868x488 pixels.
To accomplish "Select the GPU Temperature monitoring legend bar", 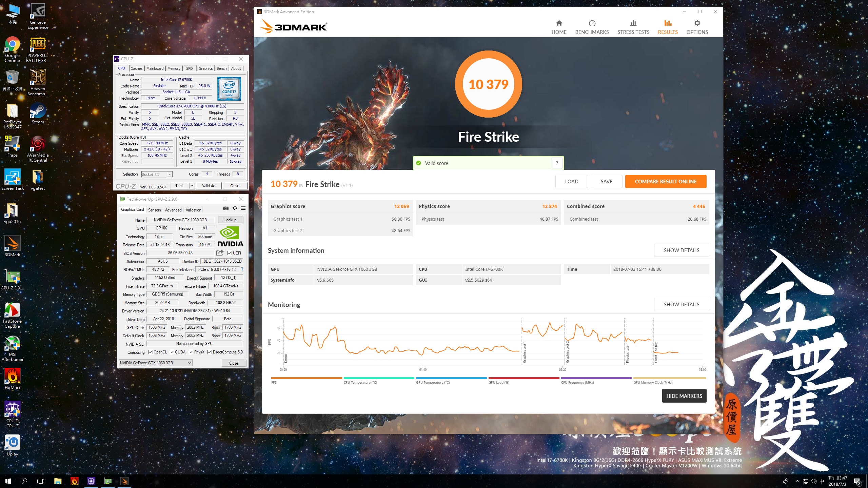I will [x=451, y=378].
